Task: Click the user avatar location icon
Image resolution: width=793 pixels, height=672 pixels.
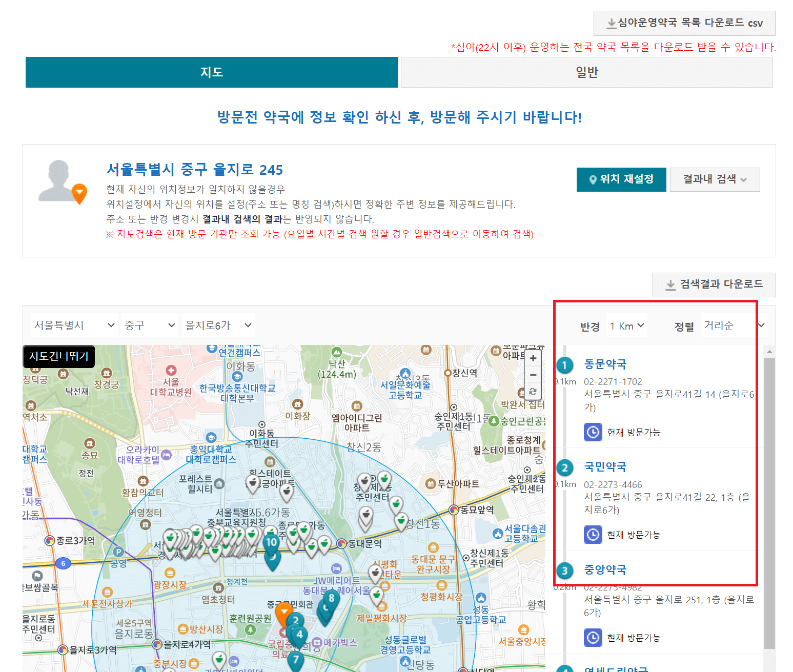Action: coord(63,181)
